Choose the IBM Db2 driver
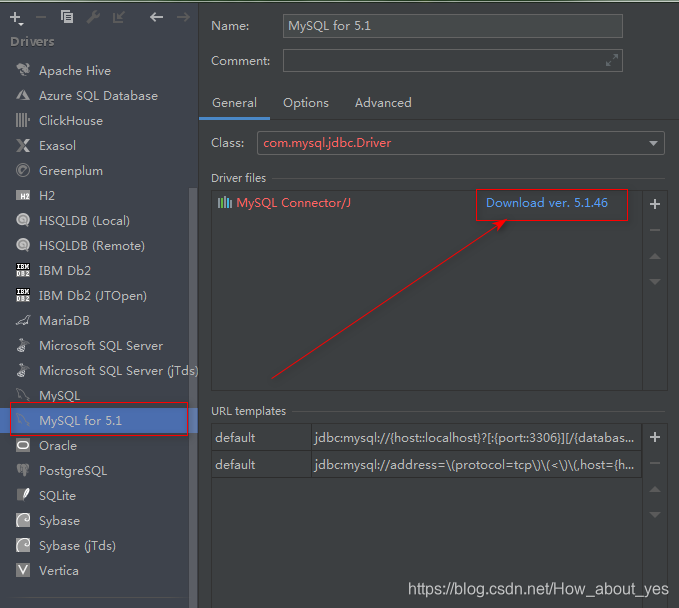This screenshot has height=608, width=679. [99, 271]
